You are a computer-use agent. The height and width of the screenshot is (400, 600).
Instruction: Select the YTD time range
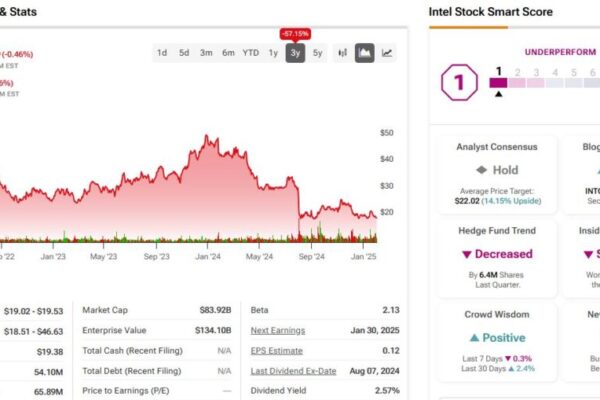click(x=251, y=53)
